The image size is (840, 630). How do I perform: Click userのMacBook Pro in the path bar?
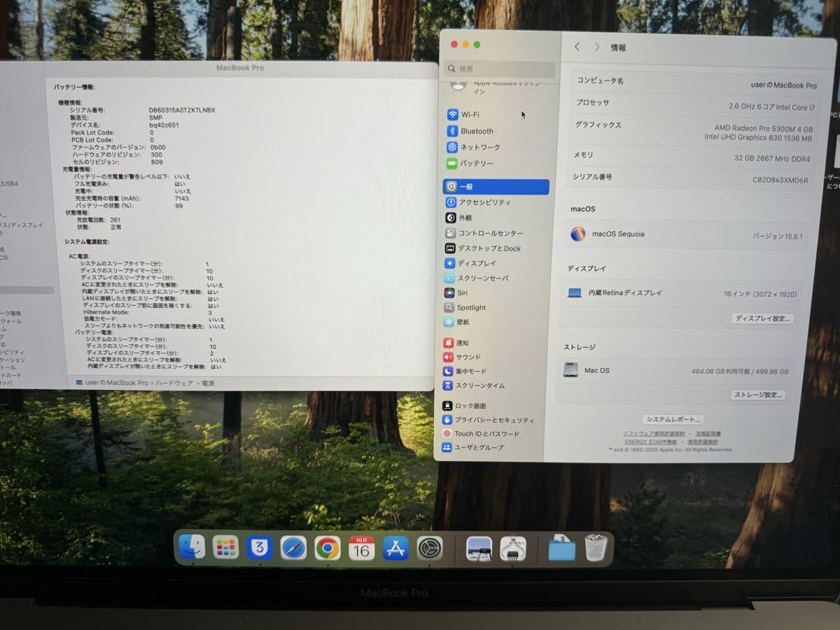pos(112,383)
